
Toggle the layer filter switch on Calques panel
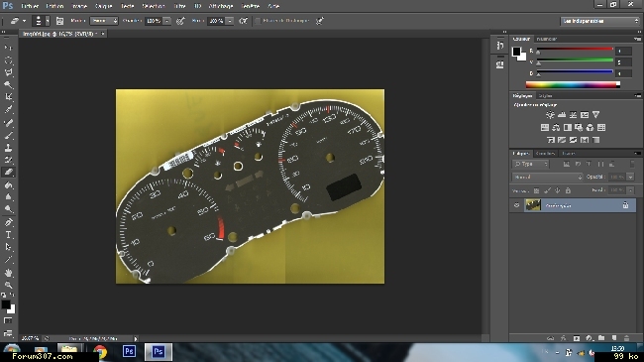pos(632,164)
